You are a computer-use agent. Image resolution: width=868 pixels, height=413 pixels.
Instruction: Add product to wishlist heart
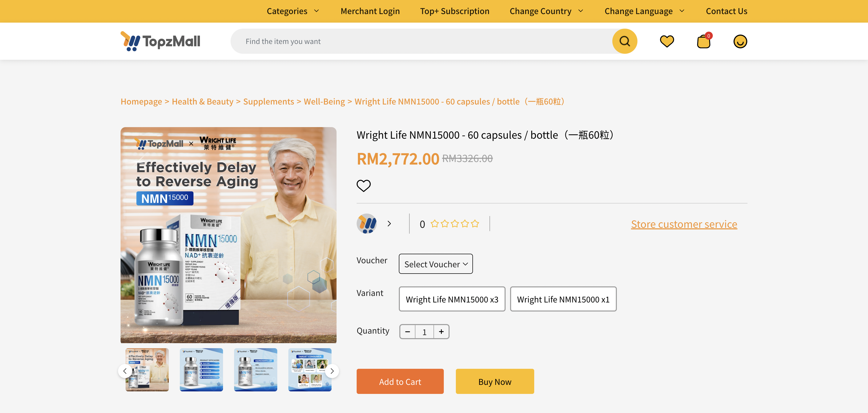(364, 185)
